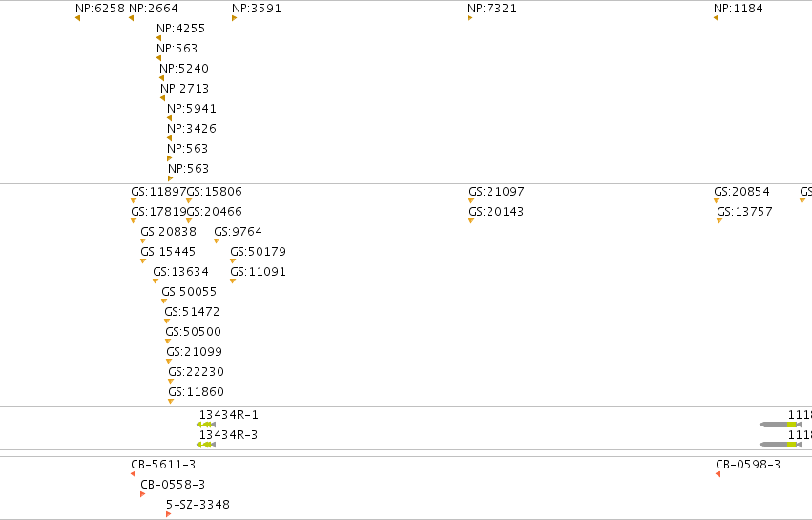Open the NP:3426 feature label
Image resolution: width=812 pixels, height=520 pixels.
pyautogui.click(x=192, y=129)
